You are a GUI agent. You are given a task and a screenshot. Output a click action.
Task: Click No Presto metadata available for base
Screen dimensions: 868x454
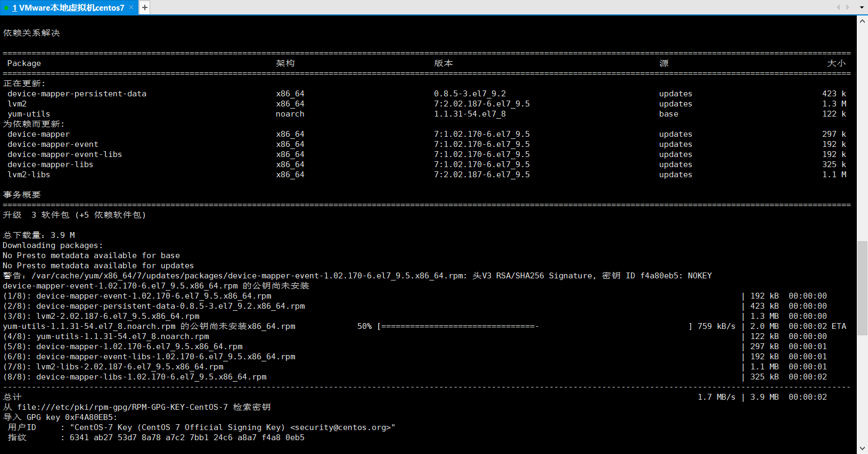91,255
